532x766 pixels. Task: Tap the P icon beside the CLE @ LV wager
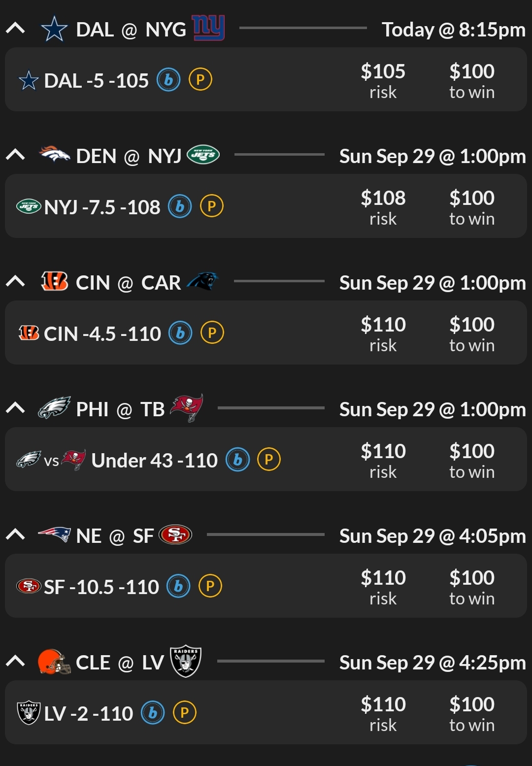184,712
